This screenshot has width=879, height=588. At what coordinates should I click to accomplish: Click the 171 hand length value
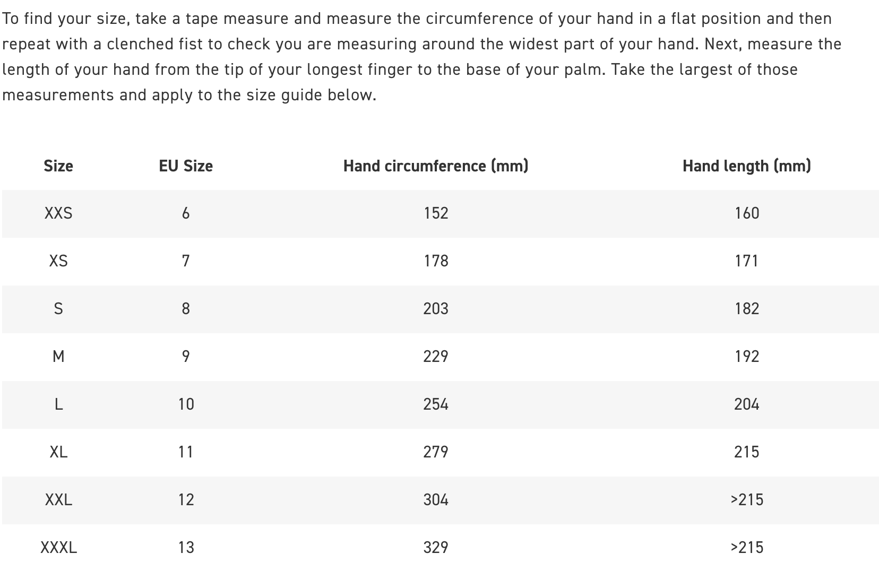pos(746,261)
